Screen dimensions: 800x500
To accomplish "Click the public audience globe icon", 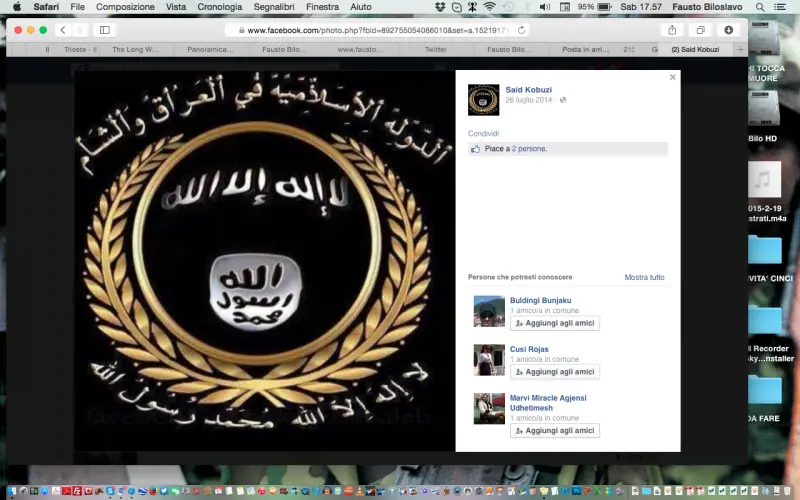I will (563, 100).
